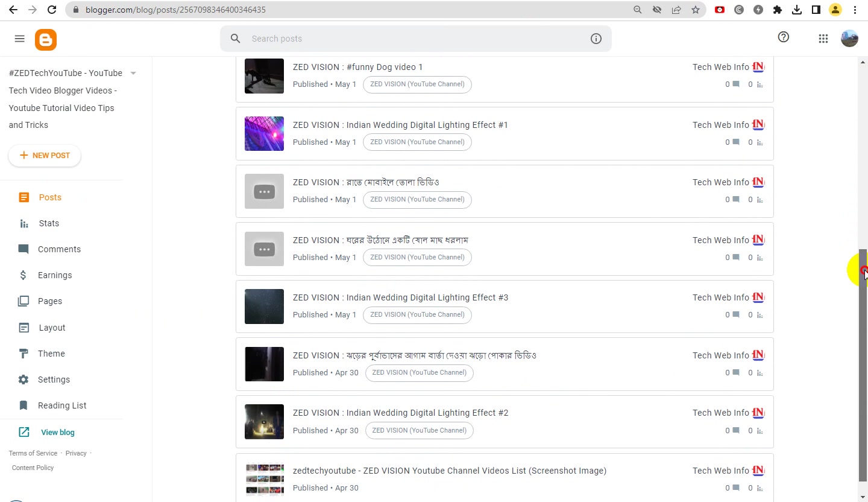Bookmark this page with the star icon
The width and height of the screenshot is (868, 502).
pos(696,10)
